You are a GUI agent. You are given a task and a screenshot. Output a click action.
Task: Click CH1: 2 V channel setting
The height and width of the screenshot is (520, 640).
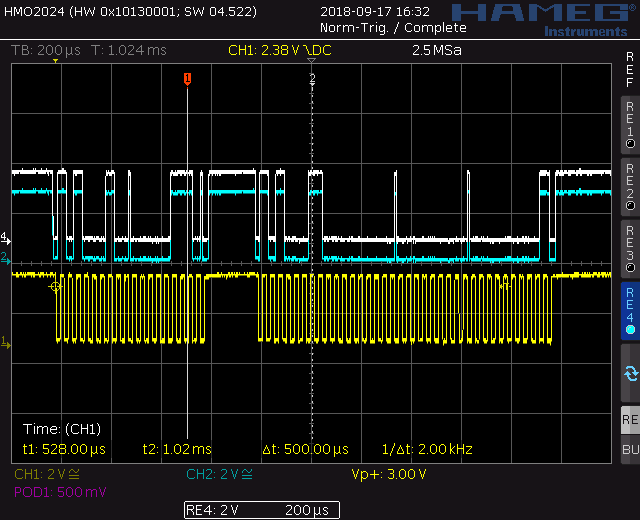pos(47,474)
